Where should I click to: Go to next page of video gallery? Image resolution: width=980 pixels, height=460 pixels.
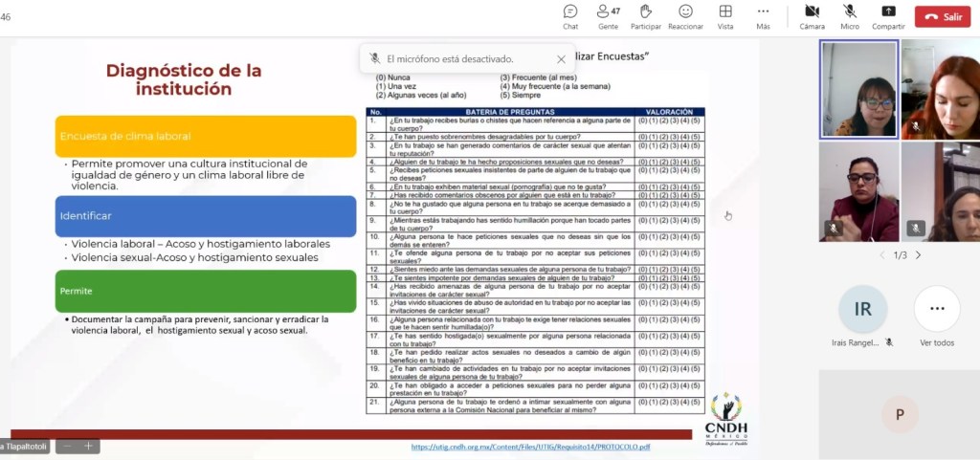pyautogui.click(x=918, y=255)
